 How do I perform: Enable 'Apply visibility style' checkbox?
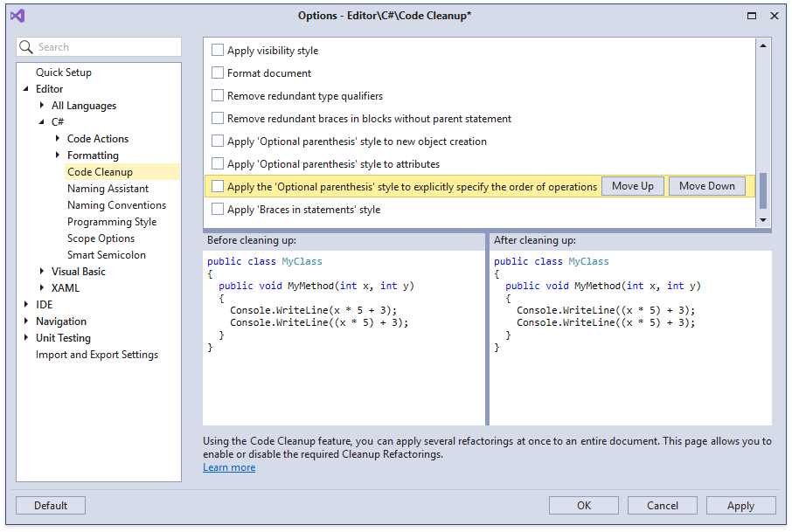pyautogui.click(x=218, y=51)
